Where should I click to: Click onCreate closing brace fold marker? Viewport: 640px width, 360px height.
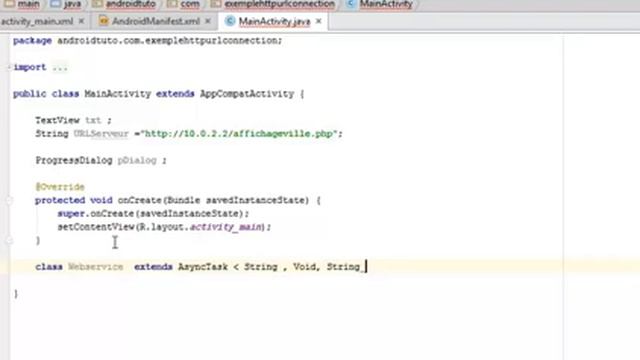coord(9,240)
